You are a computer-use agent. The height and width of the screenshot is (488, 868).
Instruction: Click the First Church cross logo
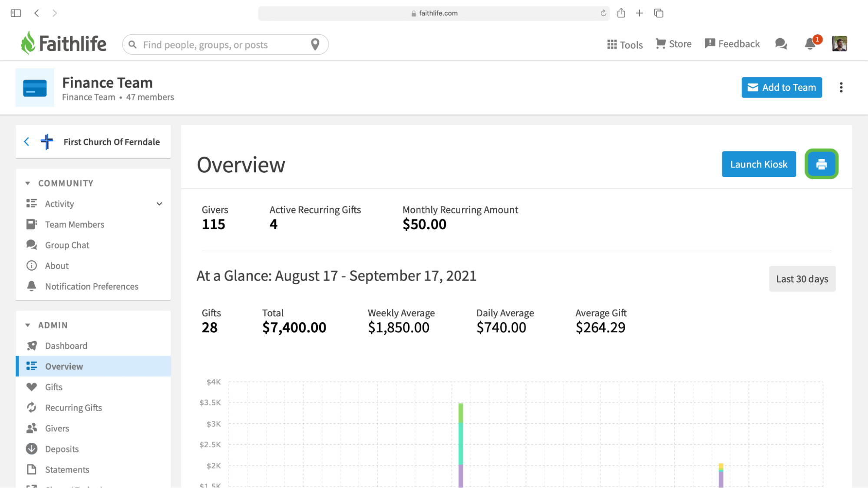click(x=47, y=142)
